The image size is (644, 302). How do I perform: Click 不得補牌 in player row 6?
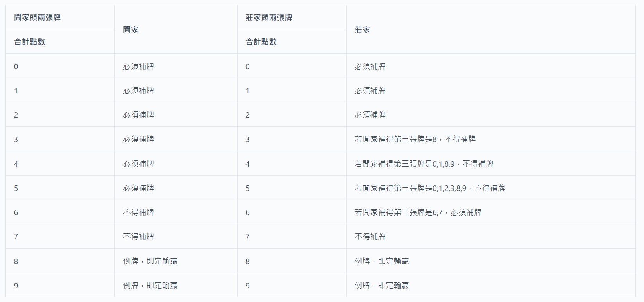(138, 212)
